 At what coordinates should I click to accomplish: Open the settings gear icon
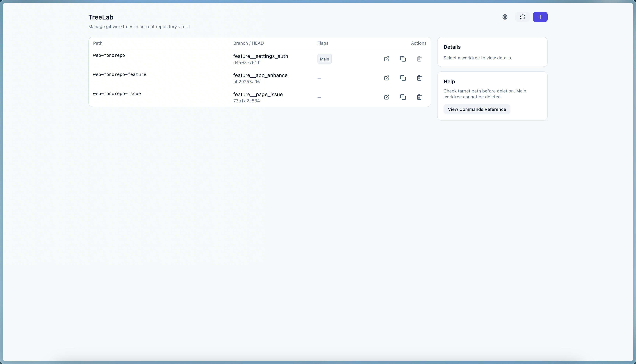pyautogui.click(x=505, y=17)
